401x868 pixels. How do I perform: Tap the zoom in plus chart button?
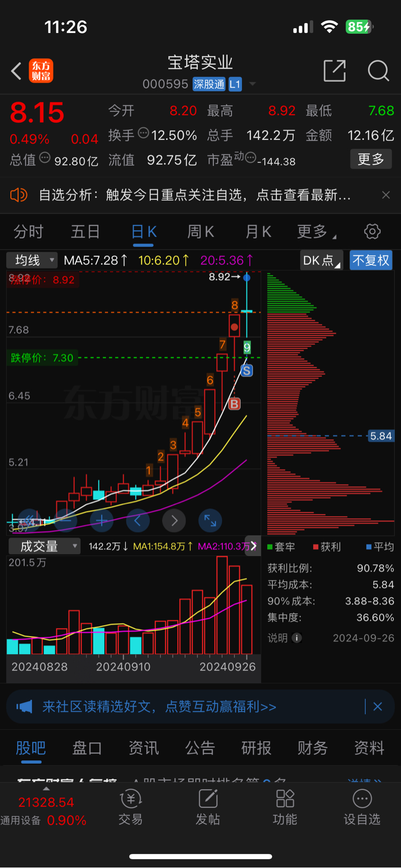(x=101, y=520)
